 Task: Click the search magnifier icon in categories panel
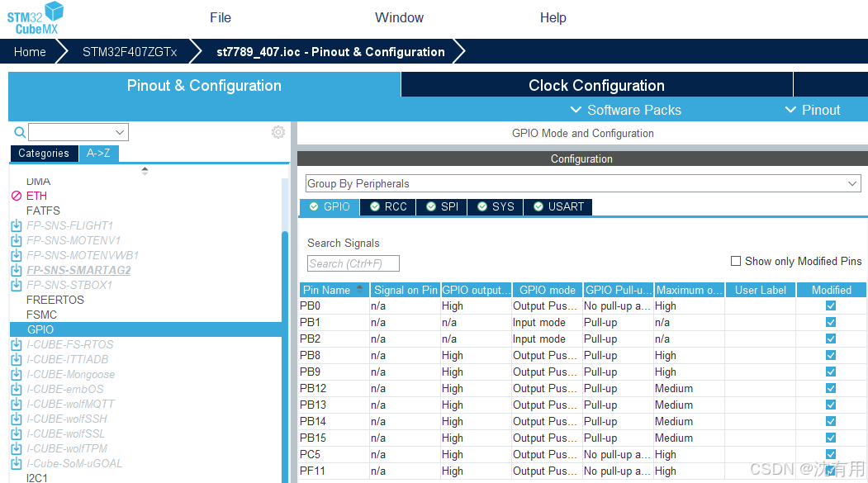tap(19, 132)
